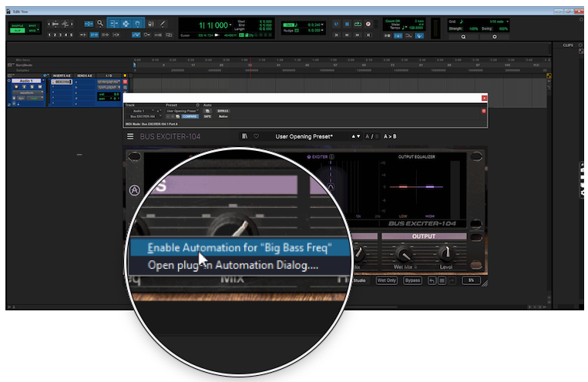Click the BEXCI104 insert slot on Audio 1
Viewport: 588px width, 382px height.
(62, 82)
